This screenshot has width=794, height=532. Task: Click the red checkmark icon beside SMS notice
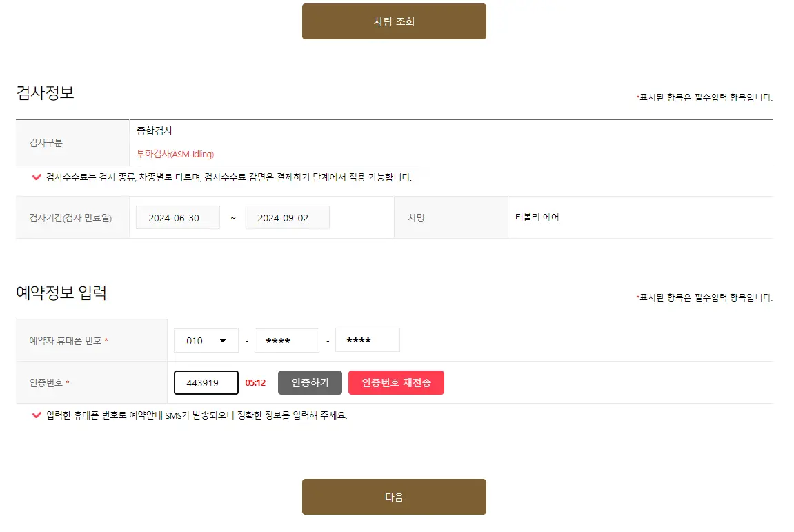click(37, 415)
